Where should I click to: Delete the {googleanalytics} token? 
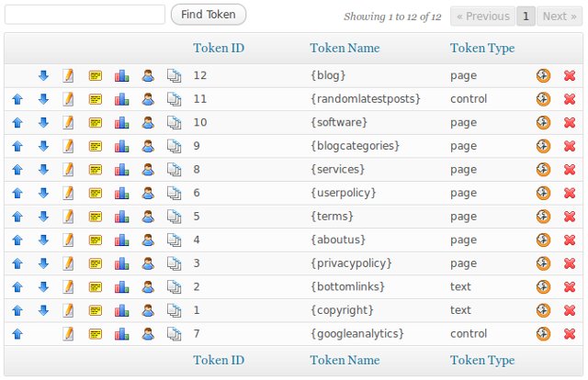pyautogui.click(x=570, y=334)
